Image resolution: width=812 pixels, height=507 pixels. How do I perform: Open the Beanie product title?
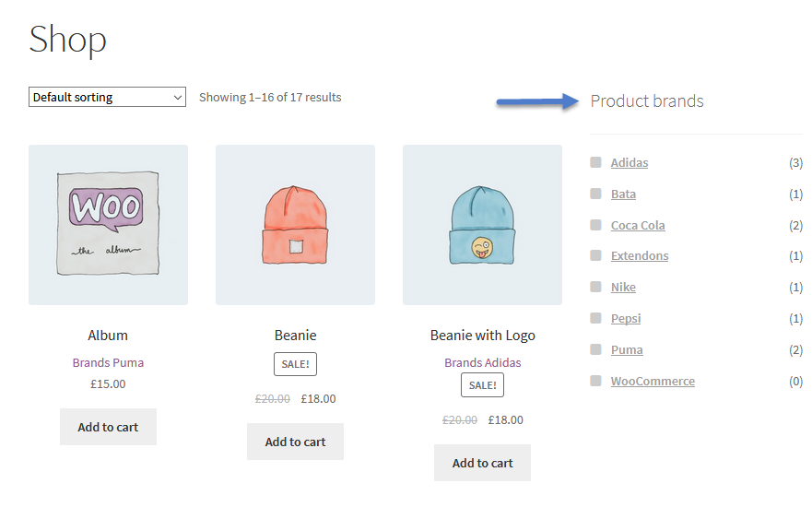pos(295,335)
